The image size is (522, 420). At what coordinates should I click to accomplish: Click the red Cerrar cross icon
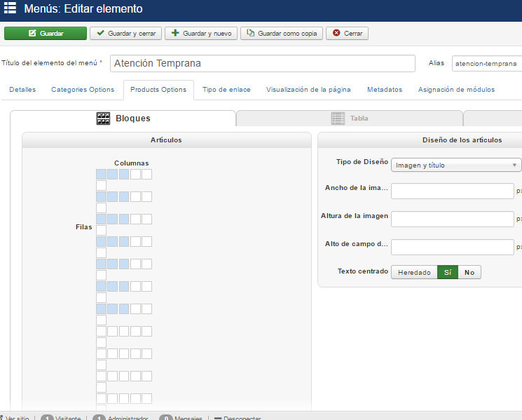336,33
